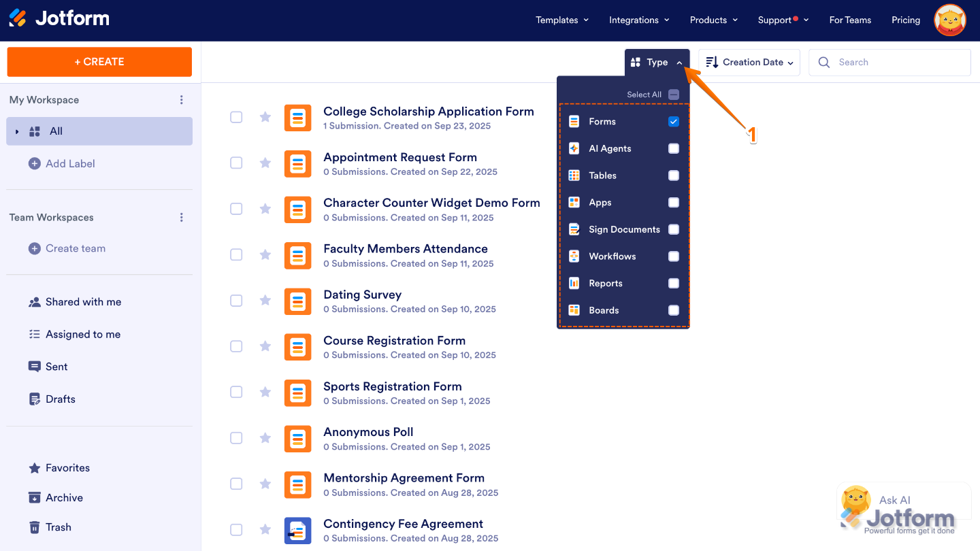Toggle the Forms checkbox off

673,121
